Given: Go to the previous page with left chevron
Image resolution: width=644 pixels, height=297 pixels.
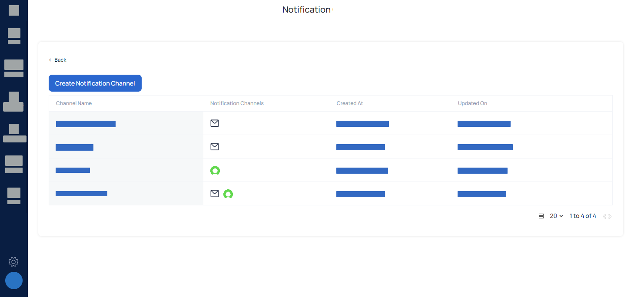Looking at the screenshot, I should click(x=604, y=216).
